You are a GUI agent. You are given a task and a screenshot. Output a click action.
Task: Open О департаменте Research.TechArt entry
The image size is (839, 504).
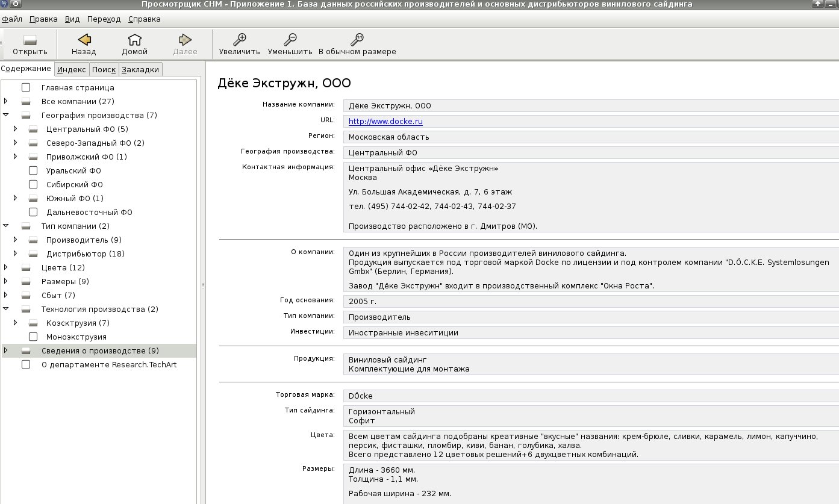109,364
